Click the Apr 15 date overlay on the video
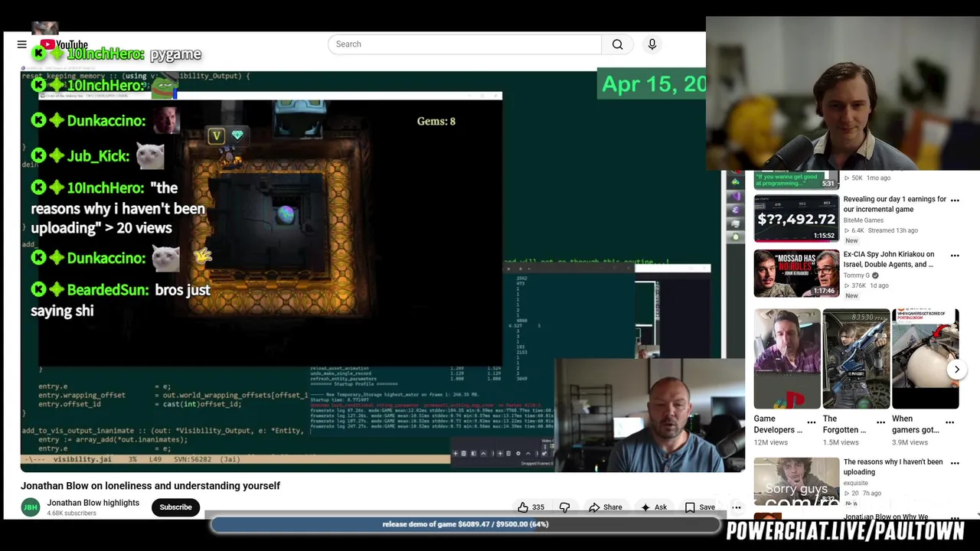Image resolution: width=980 pixels, height=551 pixels. click(653, 84)
